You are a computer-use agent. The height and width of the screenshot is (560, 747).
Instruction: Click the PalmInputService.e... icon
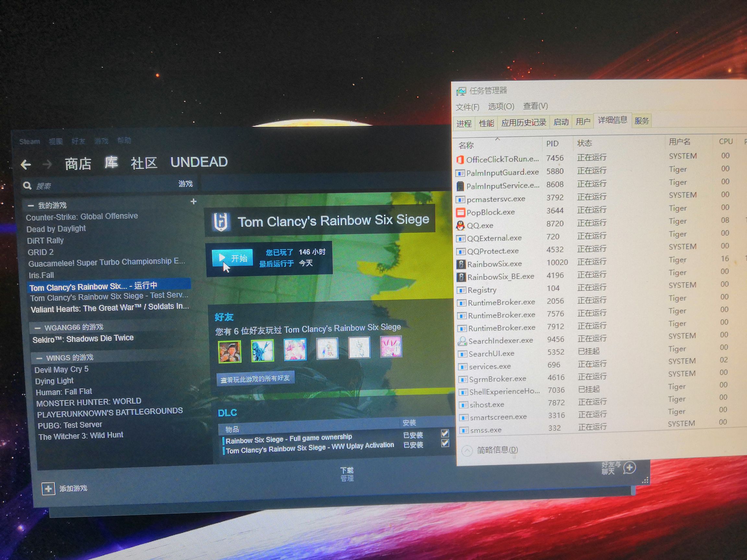[x=460, y=186]
